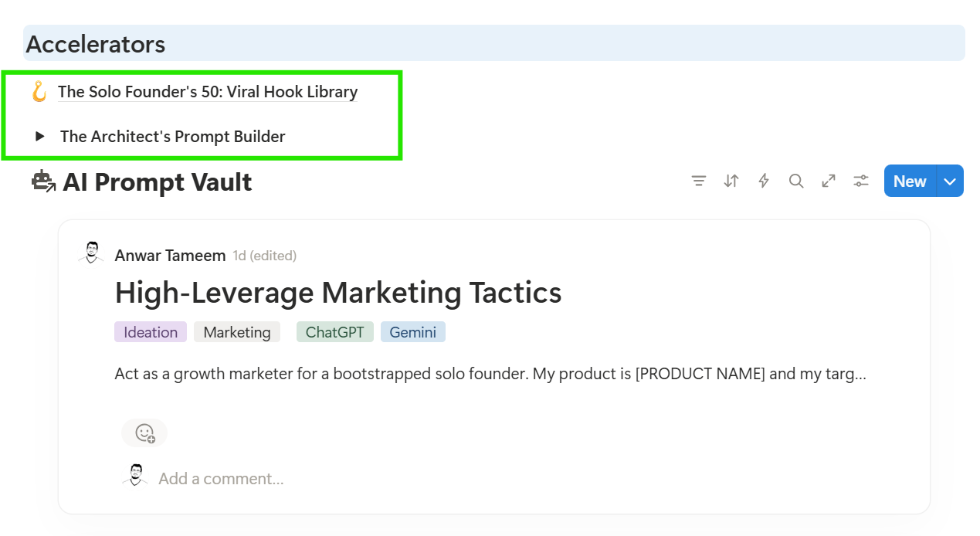Viewport: 980px width, 536px height.
Task: Open The Solo Founder's 50 page link
Action: (208, 92)
